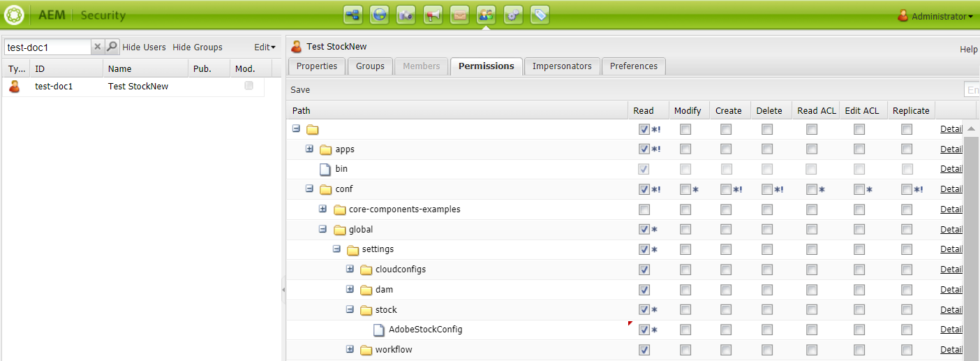
Task: Open the Inbox tray icon
Action: click(x=459, y=15)
